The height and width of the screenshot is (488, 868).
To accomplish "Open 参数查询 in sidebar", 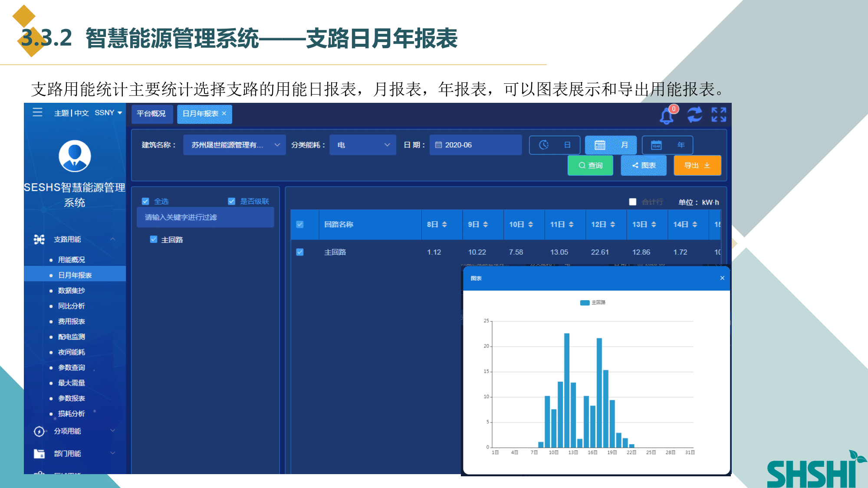I will pyautogui.click(x=72, y=368).
